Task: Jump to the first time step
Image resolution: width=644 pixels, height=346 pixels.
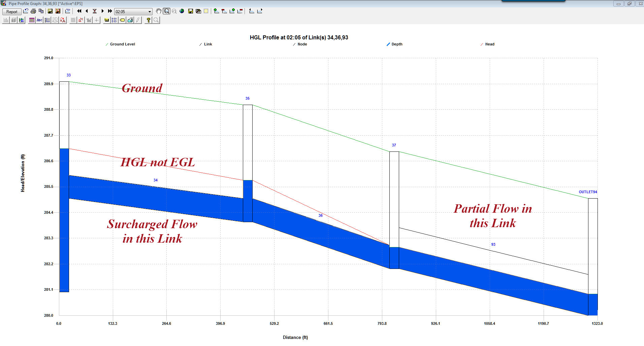Action: pos(79,11)
